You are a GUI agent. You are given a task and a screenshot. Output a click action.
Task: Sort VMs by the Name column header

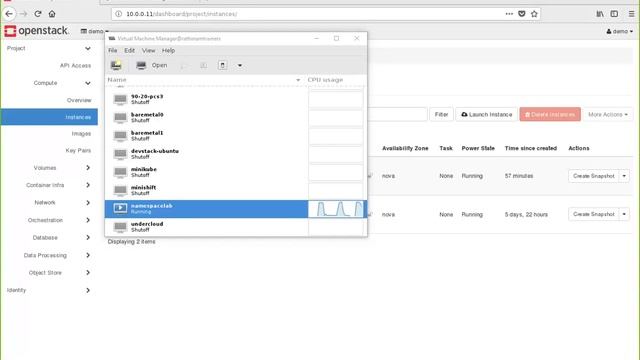[x=204, y=80]
